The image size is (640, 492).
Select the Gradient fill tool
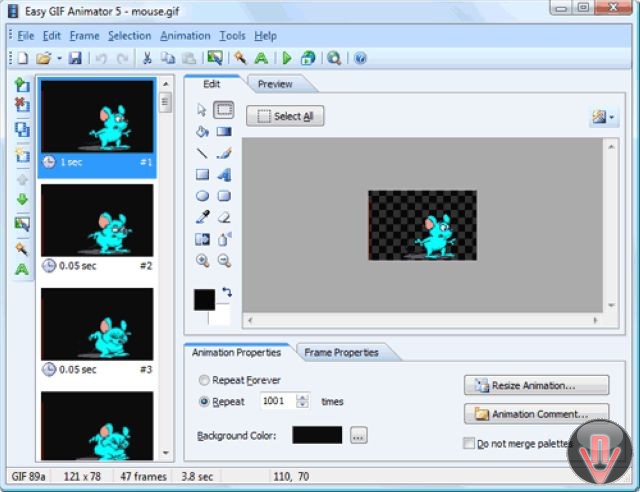pos(224,131)
